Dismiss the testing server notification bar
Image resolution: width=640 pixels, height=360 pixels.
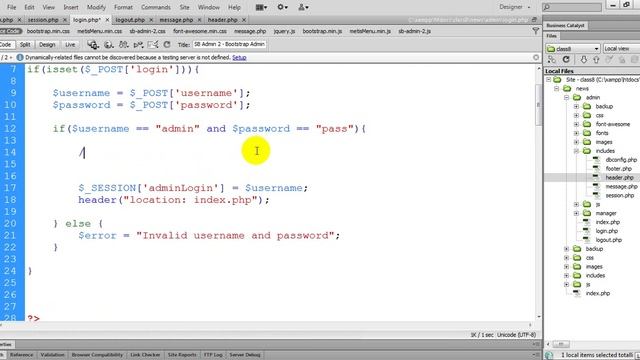coord(536,58)
